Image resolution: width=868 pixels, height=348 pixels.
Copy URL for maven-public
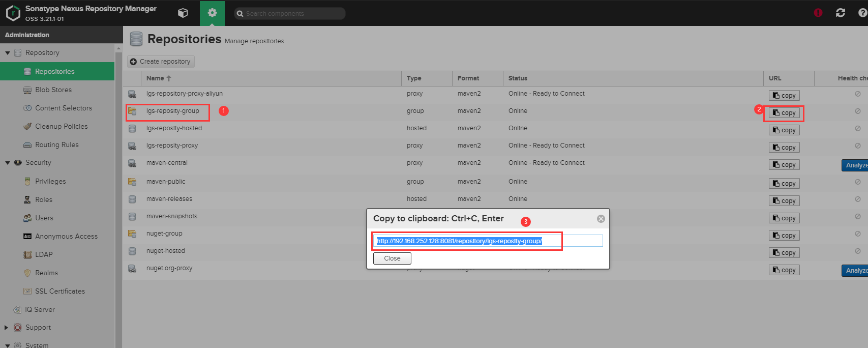(x=784, y=184)
